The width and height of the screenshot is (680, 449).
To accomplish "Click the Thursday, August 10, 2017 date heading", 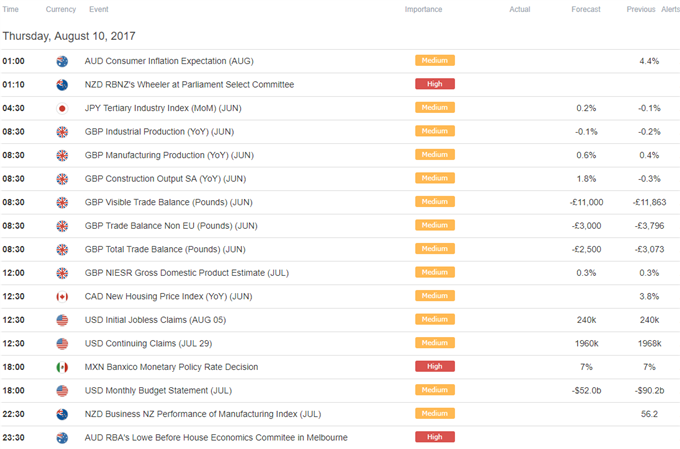I will coord(69,36).
